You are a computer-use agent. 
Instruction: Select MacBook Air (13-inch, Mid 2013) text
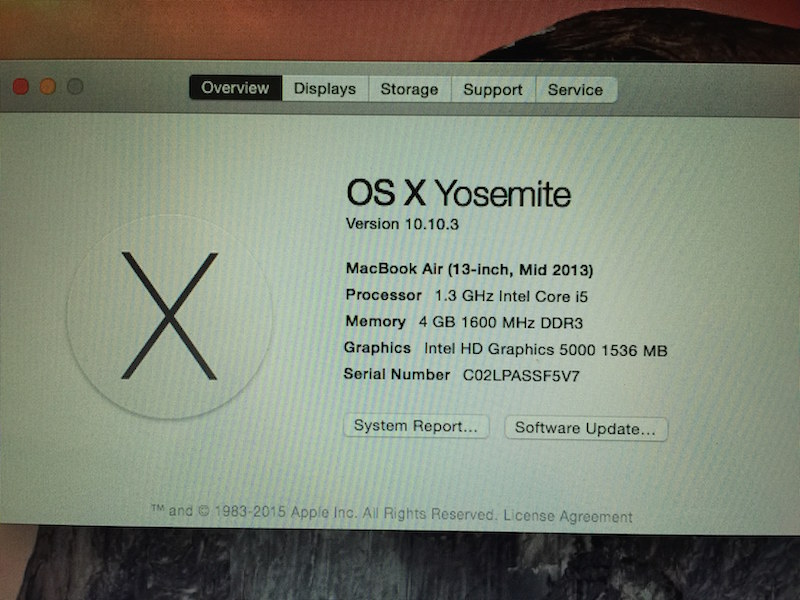(x=469, y=269)
